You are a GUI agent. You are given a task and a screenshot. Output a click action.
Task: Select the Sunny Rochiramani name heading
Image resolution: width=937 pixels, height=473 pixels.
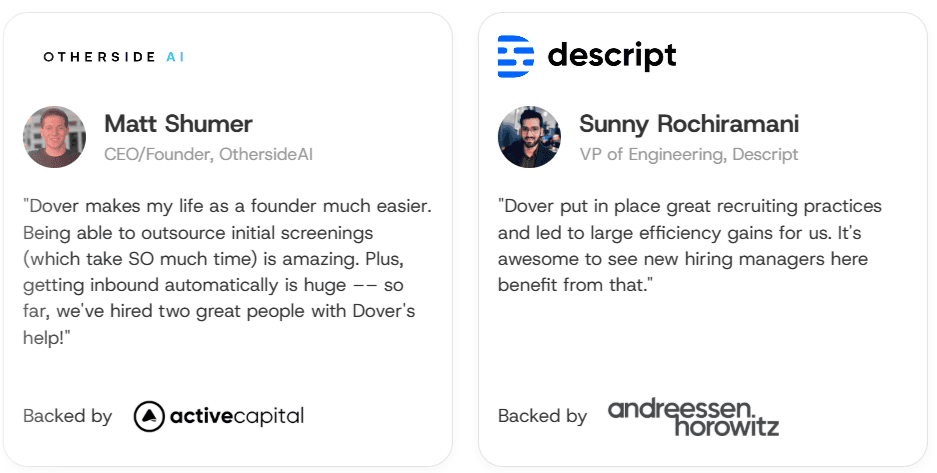(x=689, y=124)
